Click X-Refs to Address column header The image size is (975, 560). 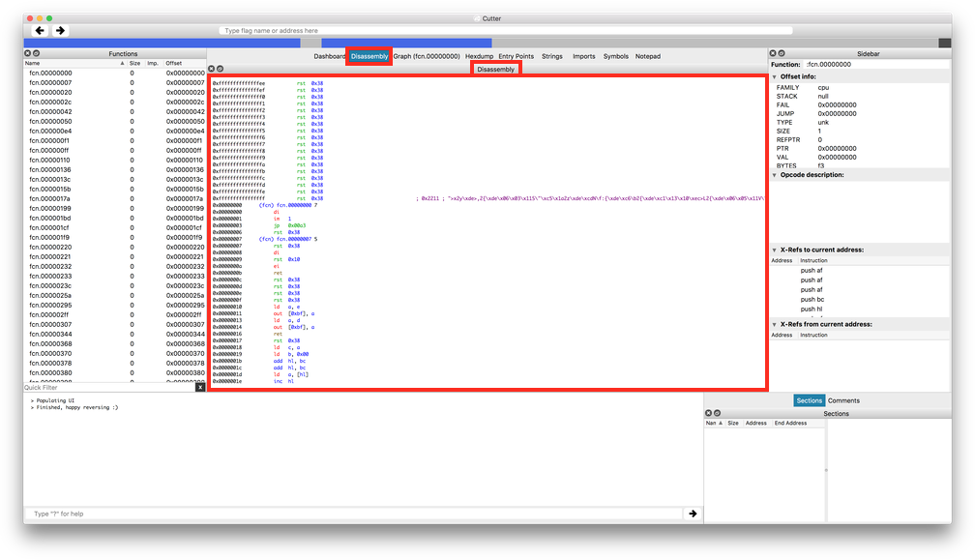tap(782, 260)
